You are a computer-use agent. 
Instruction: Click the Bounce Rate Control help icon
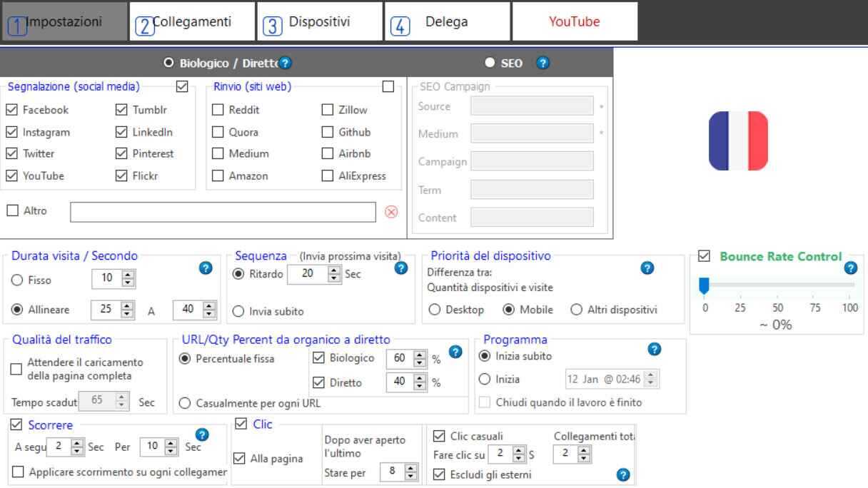[850, 268]
